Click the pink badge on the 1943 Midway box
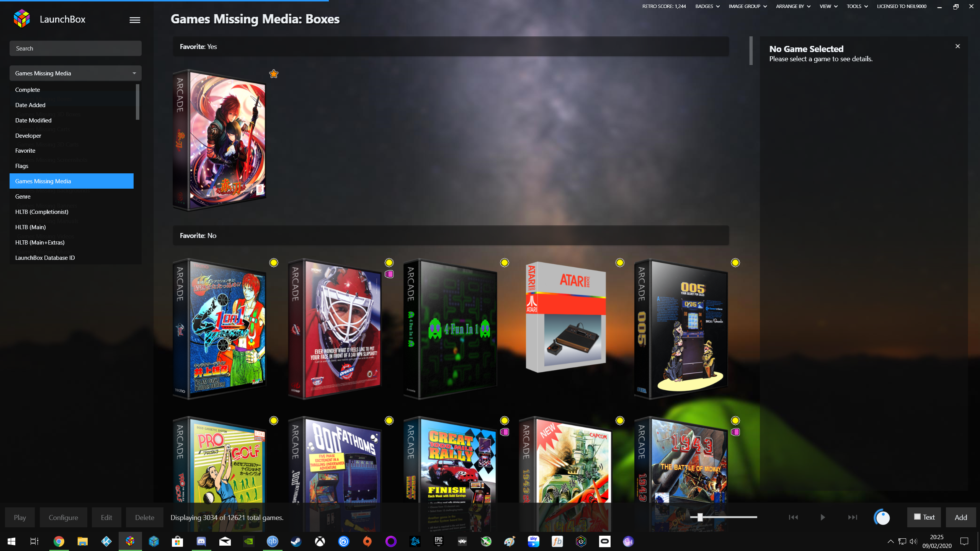Image resolution: width=980 pixels, height=551 pixels. (735, 432)
